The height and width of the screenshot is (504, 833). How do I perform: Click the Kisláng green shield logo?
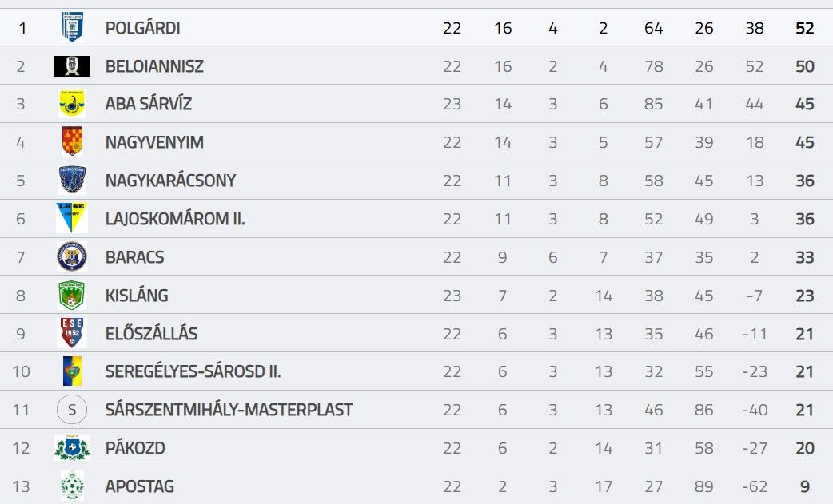point(72,295)
